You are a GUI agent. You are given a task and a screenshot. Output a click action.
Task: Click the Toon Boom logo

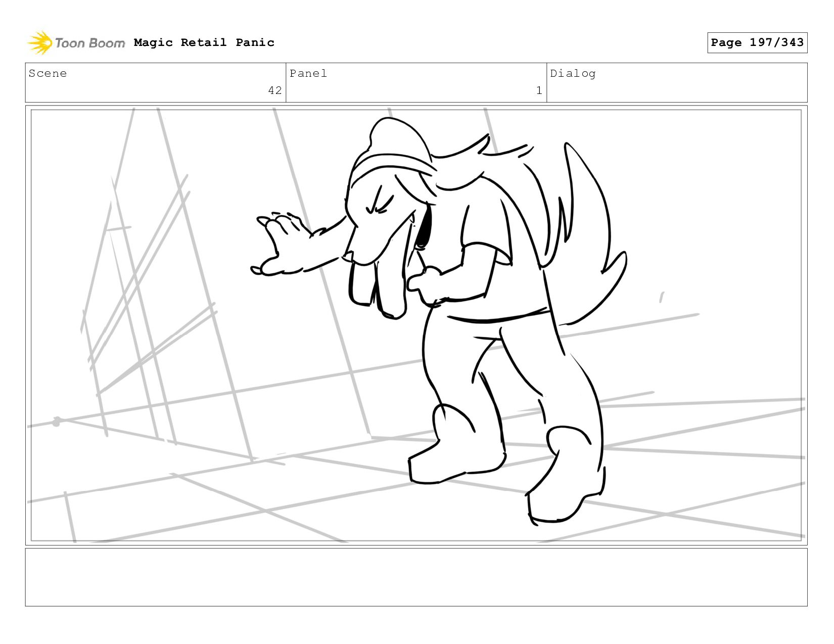(76, 43)
